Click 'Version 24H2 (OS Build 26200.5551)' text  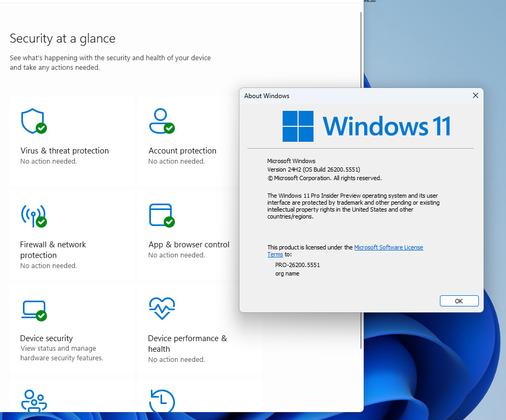click(x=314, y=169)
